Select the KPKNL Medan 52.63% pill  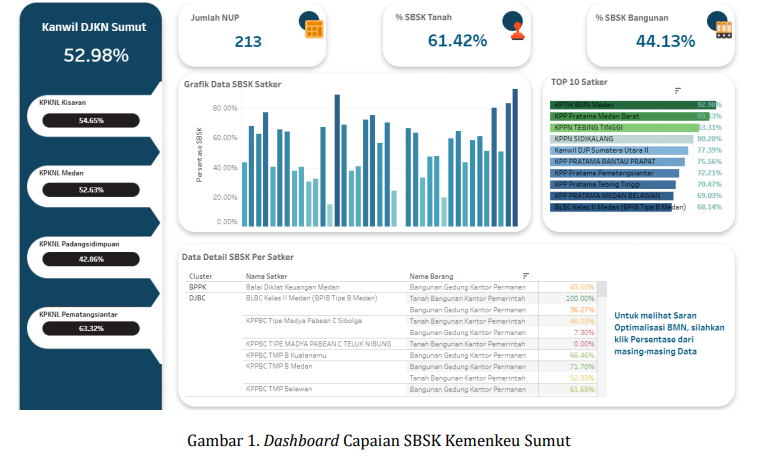91,190
